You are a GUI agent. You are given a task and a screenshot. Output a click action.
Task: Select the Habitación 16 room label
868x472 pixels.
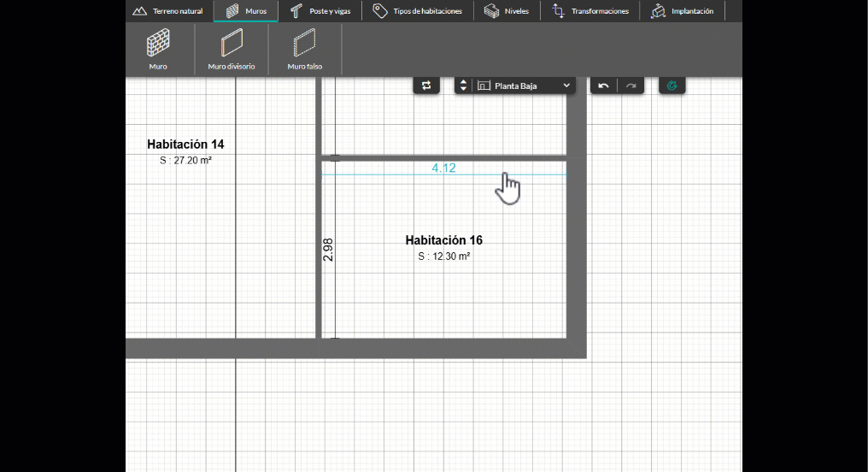pyautogui.click(x=443, y=240)
